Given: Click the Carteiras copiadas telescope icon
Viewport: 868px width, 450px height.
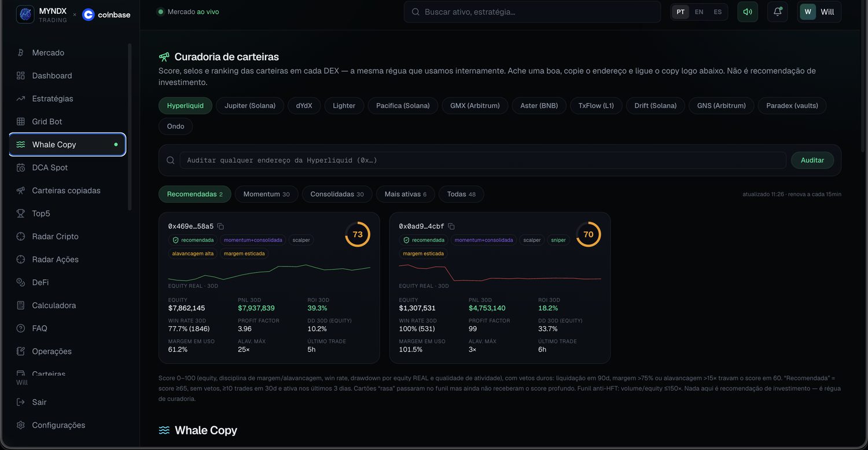Looking at the screenshot, I should pos(21,191).
